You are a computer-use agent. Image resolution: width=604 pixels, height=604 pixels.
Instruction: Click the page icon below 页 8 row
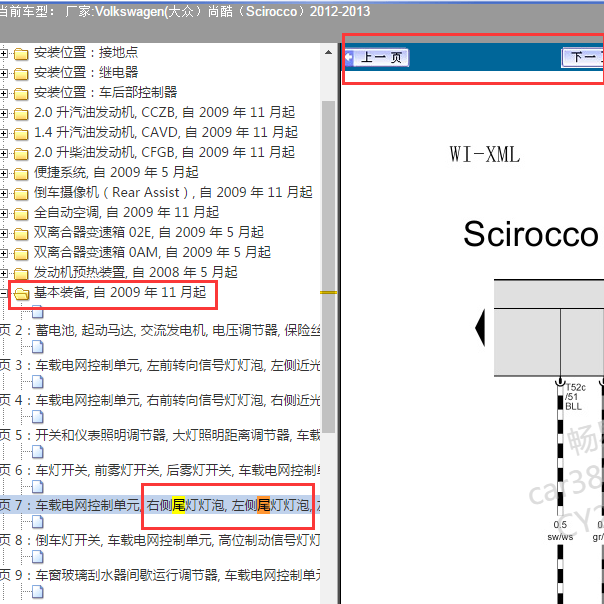click(37, 557)
